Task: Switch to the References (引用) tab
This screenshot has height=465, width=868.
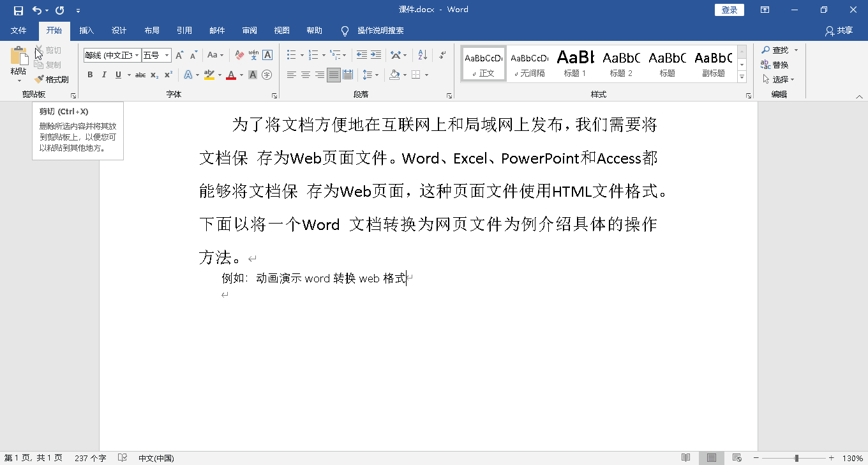Action: pyautogui.click(x=184, y=31)
